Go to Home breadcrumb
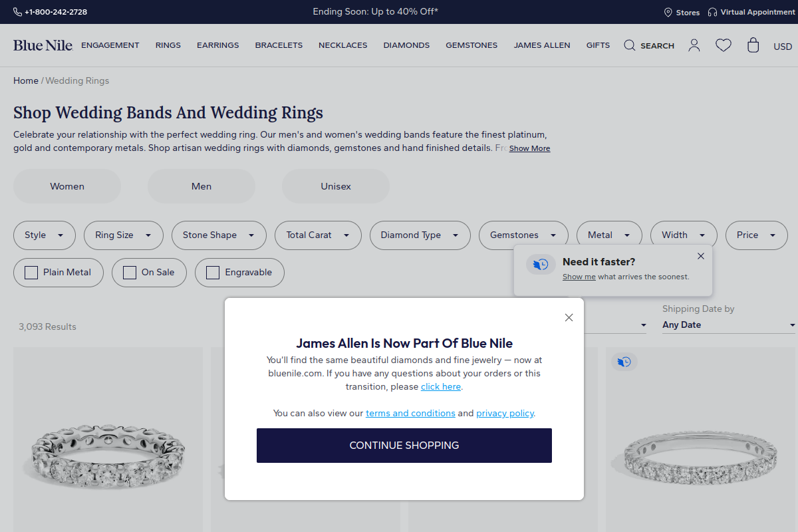 (x=26, y=80)
